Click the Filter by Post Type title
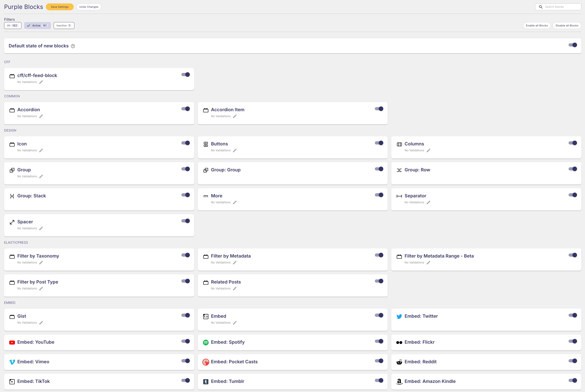585x392 pixels. pos(38,282)
